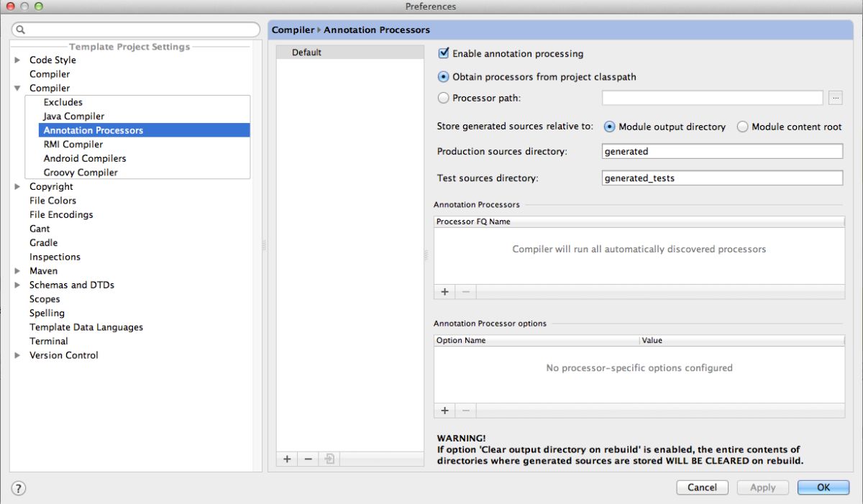Click the Value column header
Viewport: 863px width, 504px height.
coord(742,340)
